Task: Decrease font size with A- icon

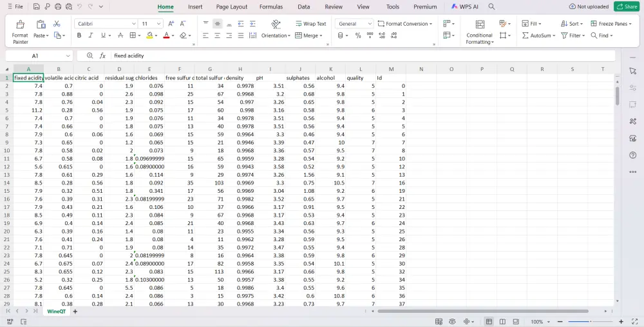Action: (183, 23)
